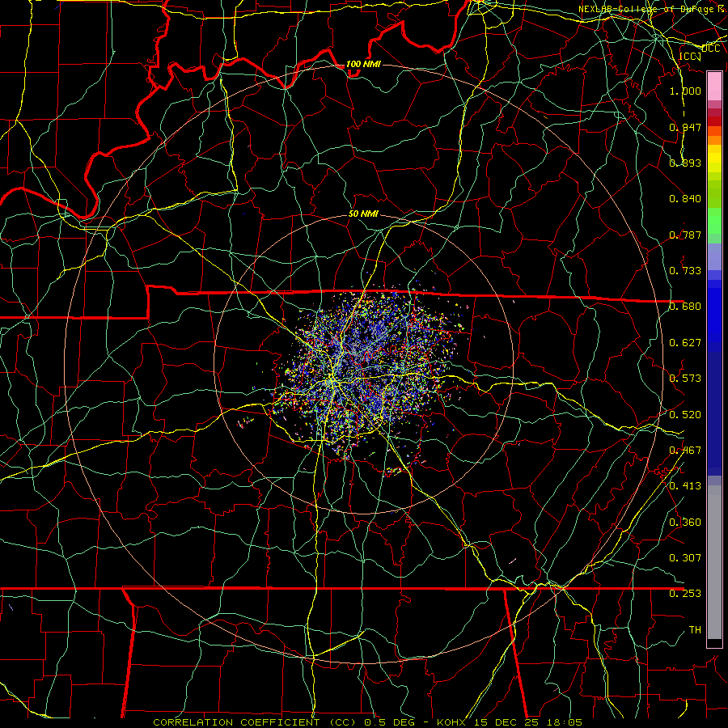Click the KOHX station identifier in the caption
Screen dimensions: 728x728
[453, 722]
